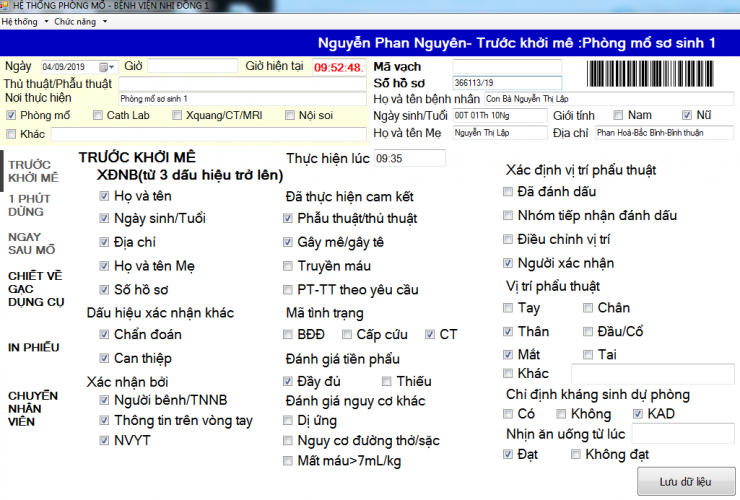Select Không đạt for fasting status

pyautogui.click(x=576, y=455)
